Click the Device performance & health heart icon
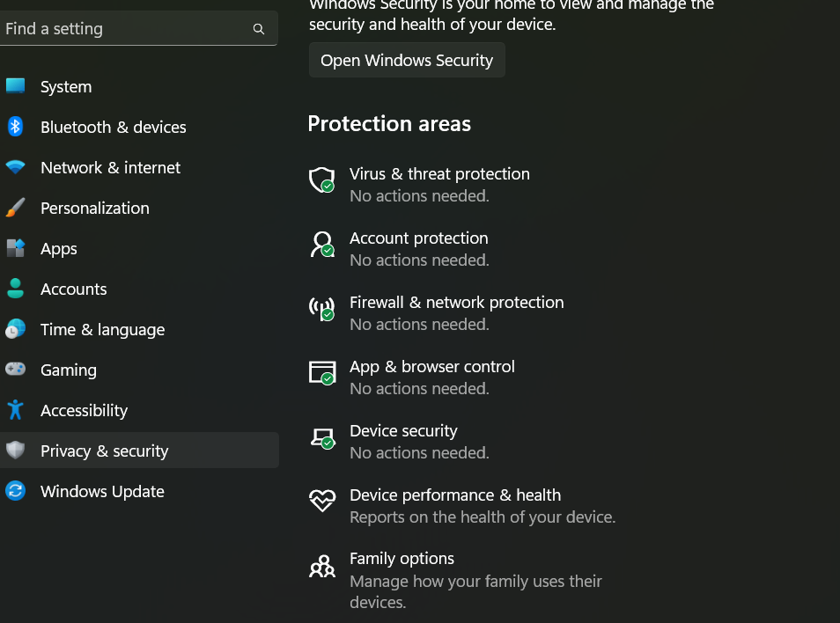 322,501
